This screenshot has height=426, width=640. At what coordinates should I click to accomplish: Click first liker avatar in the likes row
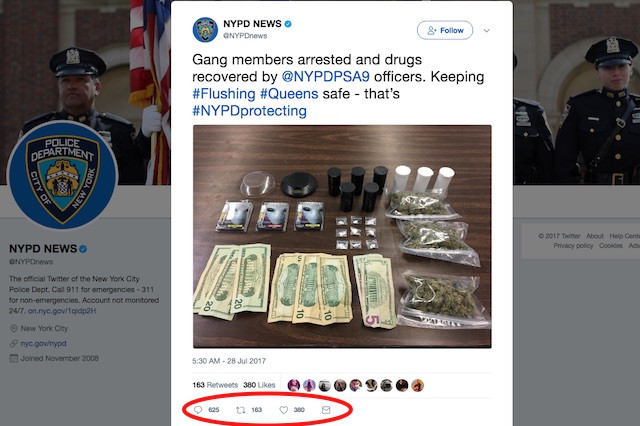point(293,385)
